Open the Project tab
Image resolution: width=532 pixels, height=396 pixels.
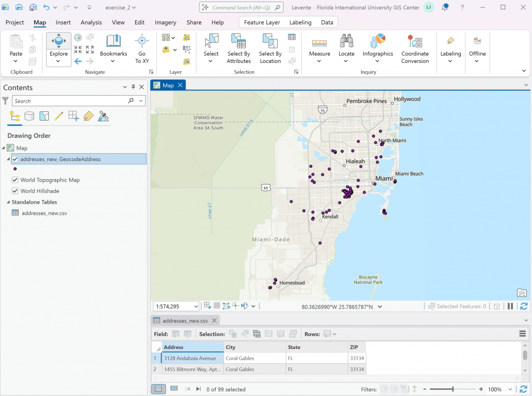[15, 22]
